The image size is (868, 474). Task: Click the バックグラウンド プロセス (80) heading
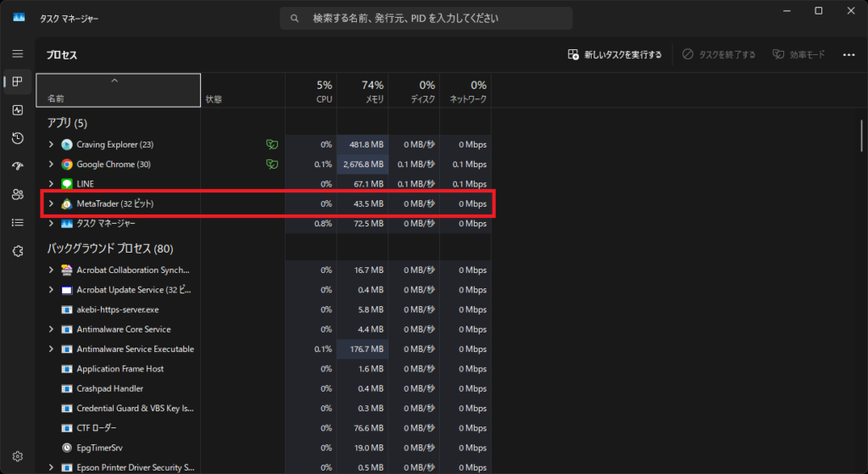click(x=109, y=248)
